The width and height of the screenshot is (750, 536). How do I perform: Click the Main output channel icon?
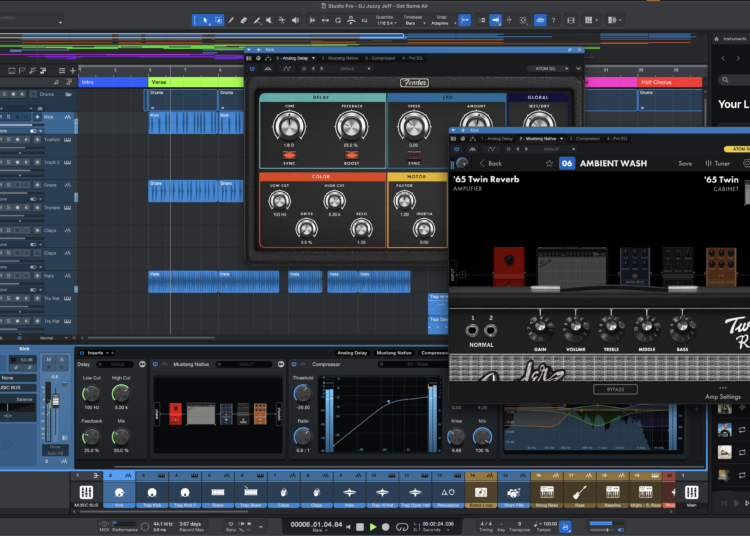(692, 492)
